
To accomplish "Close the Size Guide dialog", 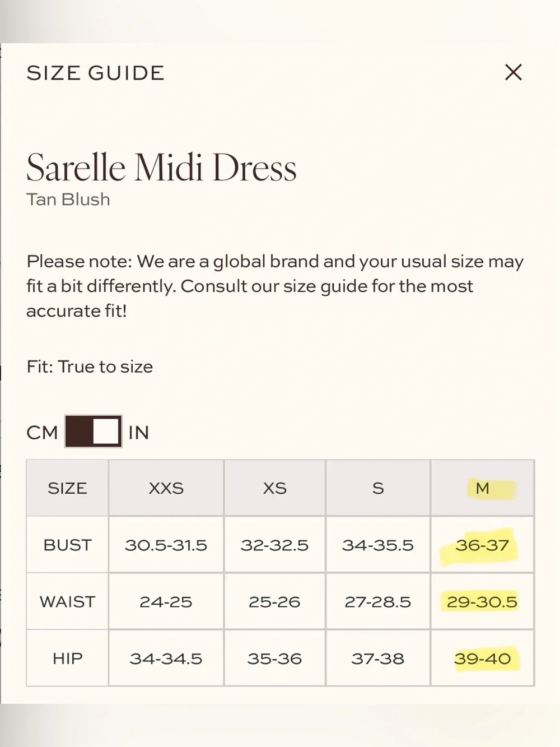I will [514, 72].
